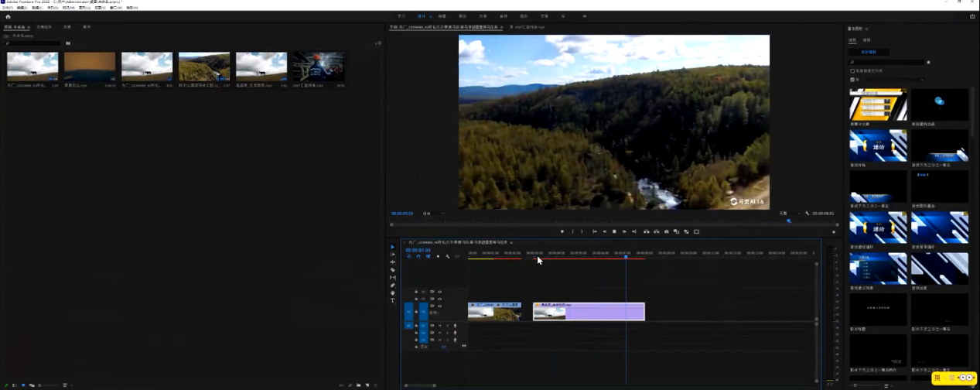The height and width of the screenshot is (390, 980).
Task: Switch to the 编辑 tab in Essential Graphics
Action: (x=866, y=39)
